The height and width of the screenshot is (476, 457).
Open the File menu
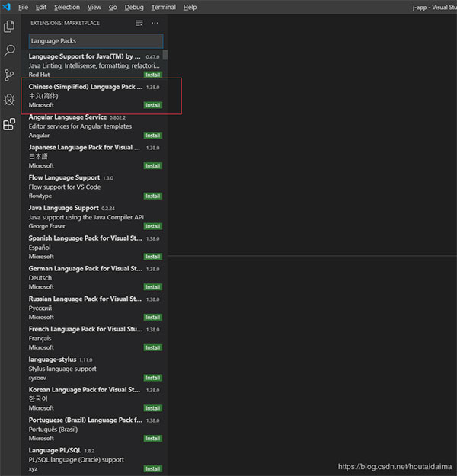point(23,7)
